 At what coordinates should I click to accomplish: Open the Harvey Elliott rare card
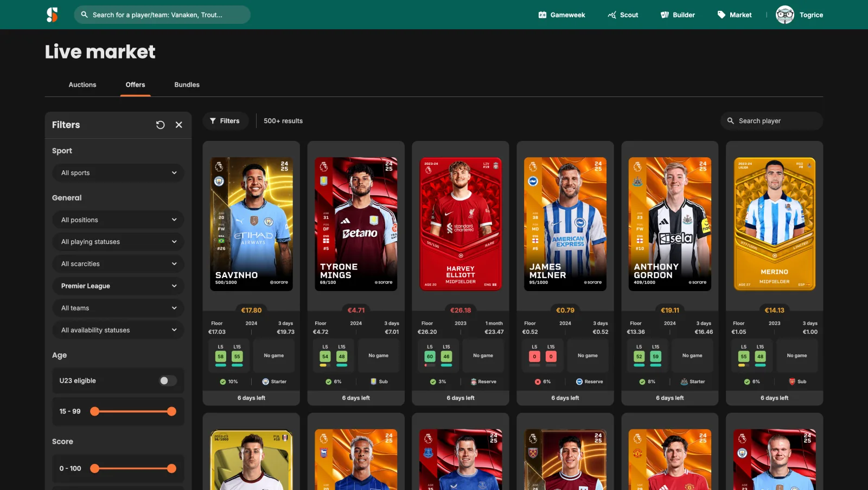(461, 224)
